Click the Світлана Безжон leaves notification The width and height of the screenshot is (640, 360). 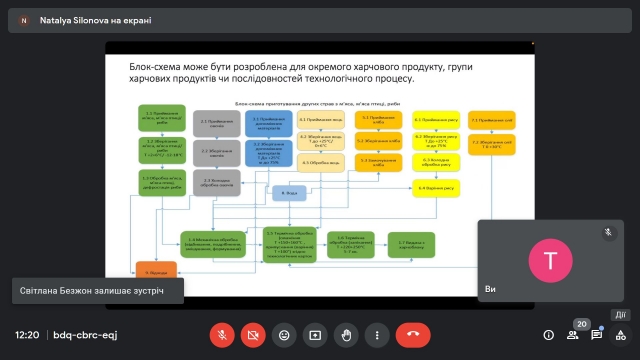(98, 291)
